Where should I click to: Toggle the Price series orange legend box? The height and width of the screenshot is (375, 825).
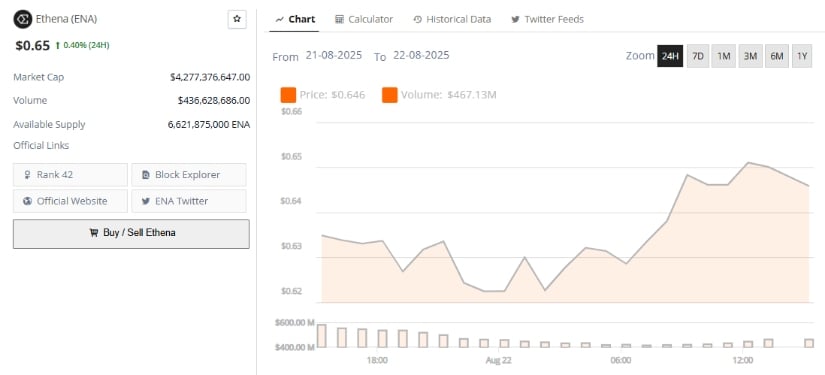click(288, 95)
